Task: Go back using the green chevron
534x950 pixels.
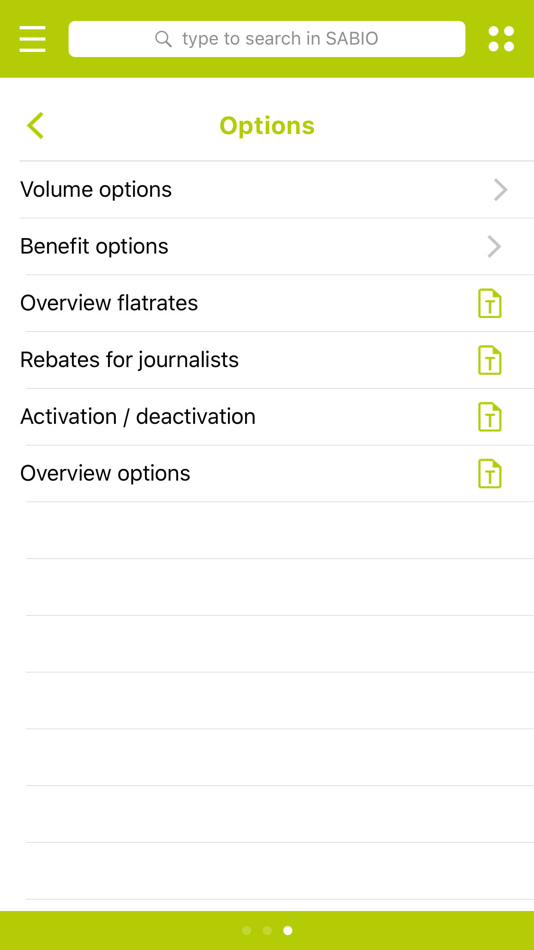Action: coord(35,126)
